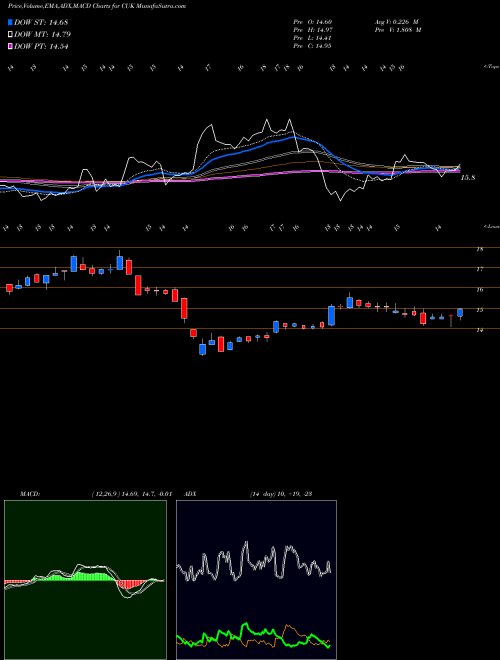Click the 18 price axis label
Screen dimensions: 500x660
click(479, 249)
